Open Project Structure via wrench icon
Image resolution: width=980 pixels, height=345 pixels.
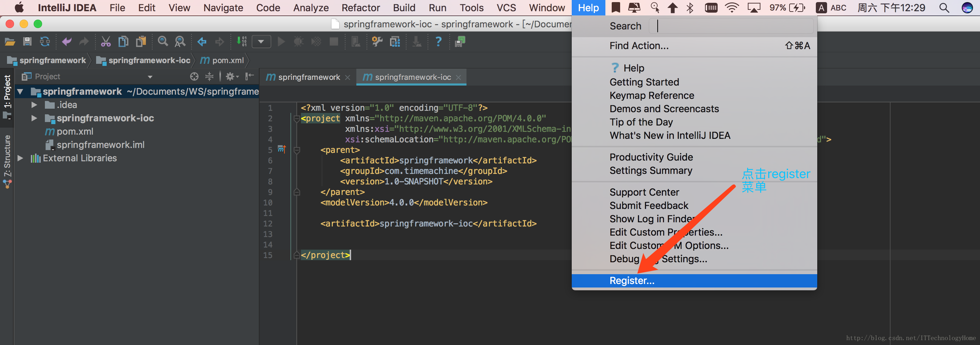point(377,41)
